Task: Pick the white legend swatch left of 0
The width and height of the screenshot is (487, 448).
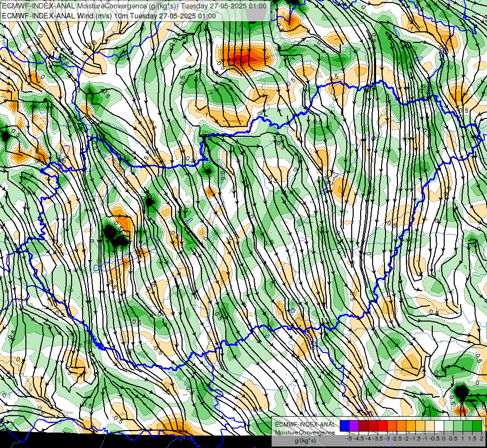Action: (x=439, y=426)
